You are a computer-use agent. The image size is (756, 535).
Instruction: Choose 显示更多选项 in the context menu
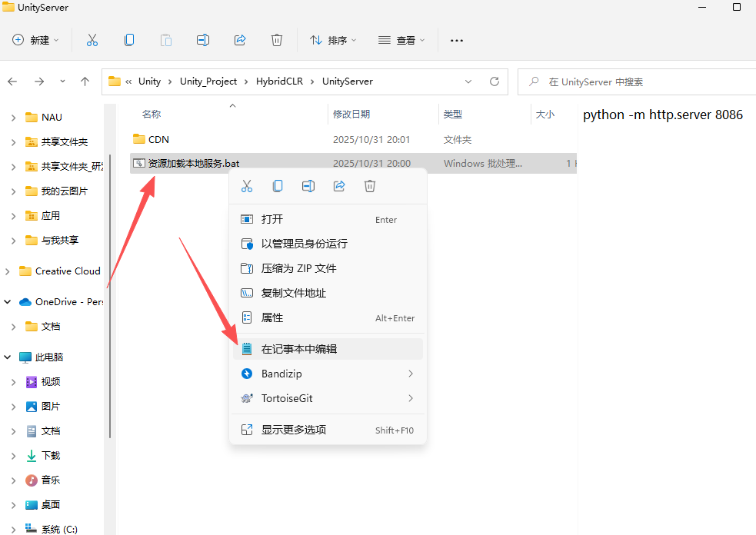point(328,430)
